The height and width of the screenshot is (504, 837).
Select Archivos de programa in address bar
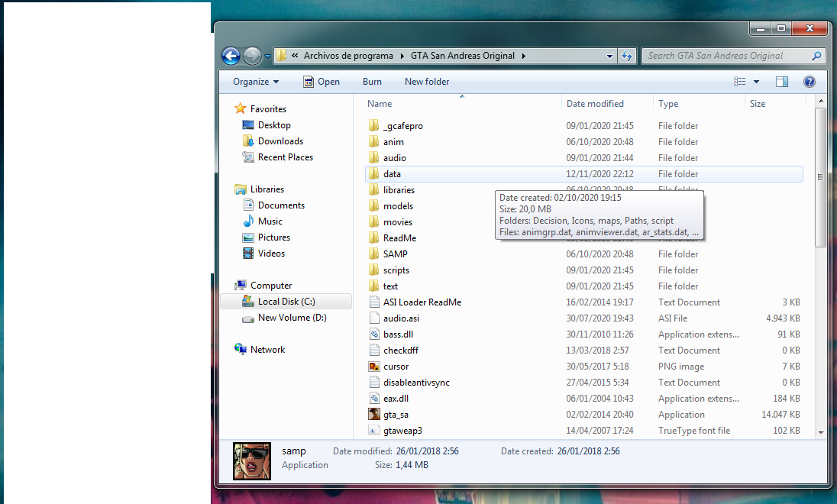(x=348, y=56)
